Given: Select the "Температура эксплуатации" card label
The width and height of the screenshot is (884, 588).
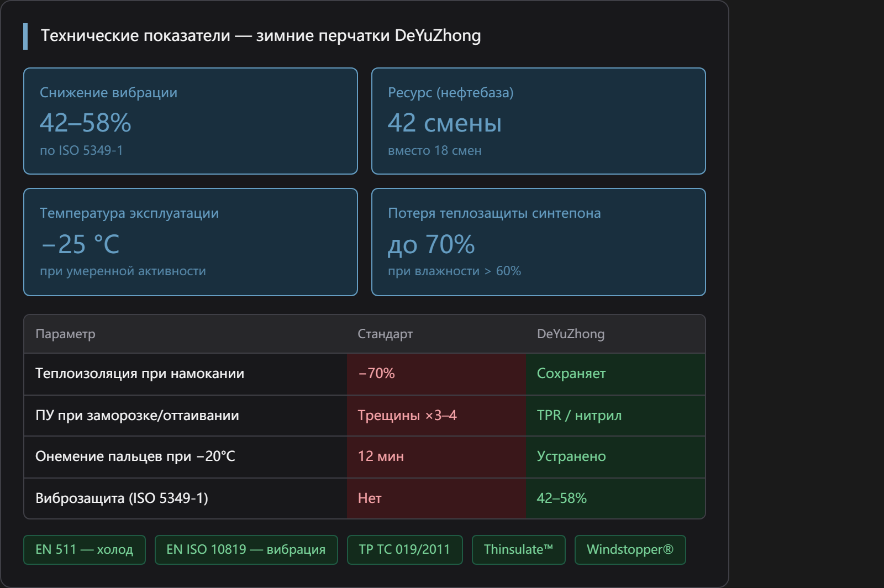Looking at the screenshot, I should pos(129,213).
